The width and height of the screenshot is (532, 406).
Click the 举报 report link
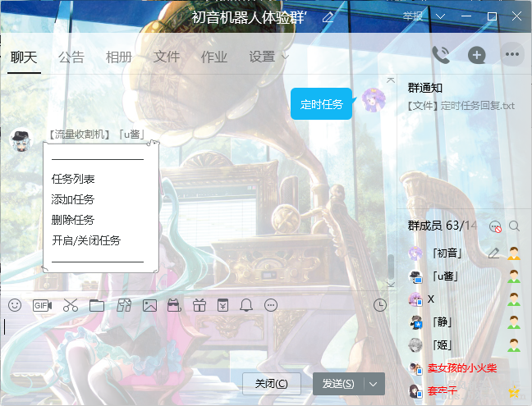tap(413, 16)
